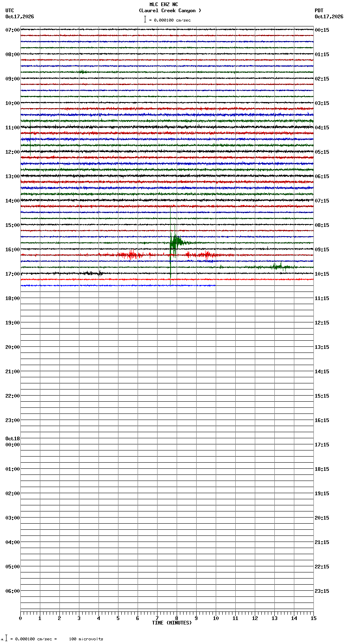Click the 'Oct17,2026' date under PDT
Viewport: 346px width, 644px height.
(x=329, y=17)
